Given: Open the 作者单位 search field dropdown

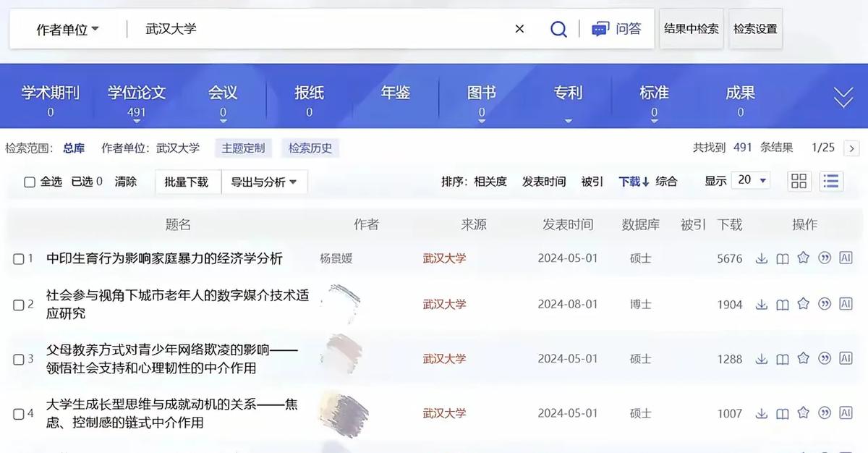Looking at the screenshot, I should [x=67, y=30].
